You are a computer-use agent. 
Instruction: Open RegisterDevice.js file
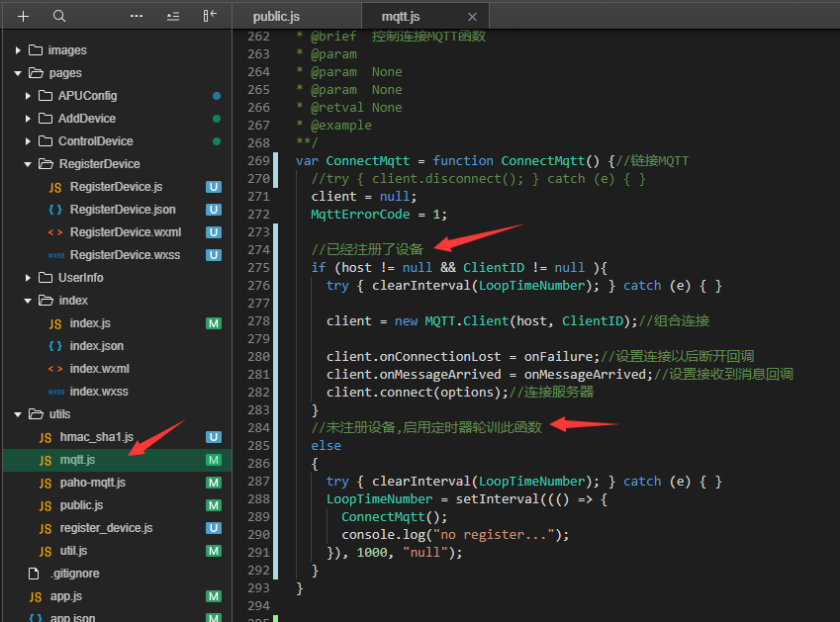click(x=117, y=187)
